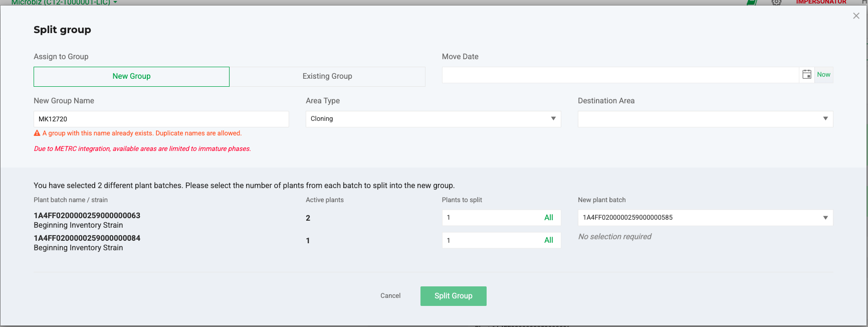Click All for plant batch ending 0084
Viewport: 868px width, 327px height.
(x=548, y=240)
